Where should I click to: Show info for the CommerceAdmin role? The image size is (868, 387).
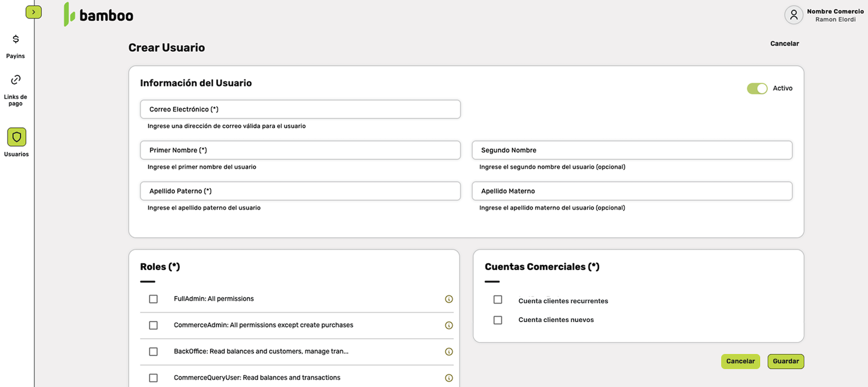449,326
